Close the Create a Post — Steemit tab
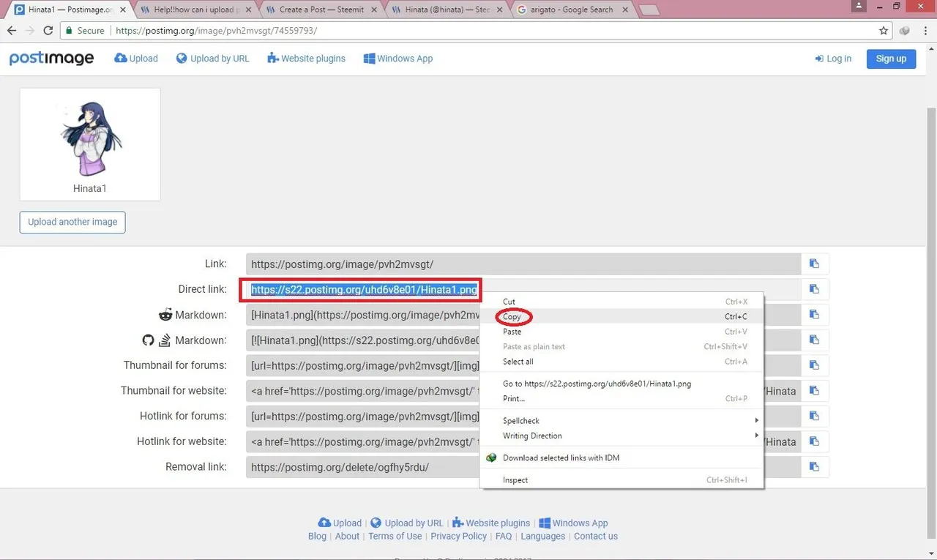This screenshot has height=560, width=937. [374, 10]
